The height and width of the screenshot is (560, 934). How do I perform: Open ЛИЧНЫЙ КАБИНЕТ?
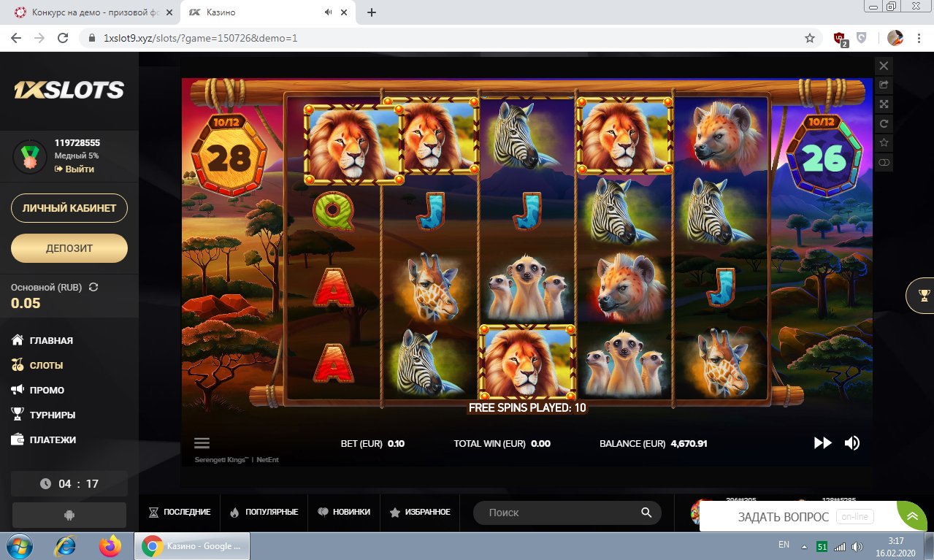point(69,208)
